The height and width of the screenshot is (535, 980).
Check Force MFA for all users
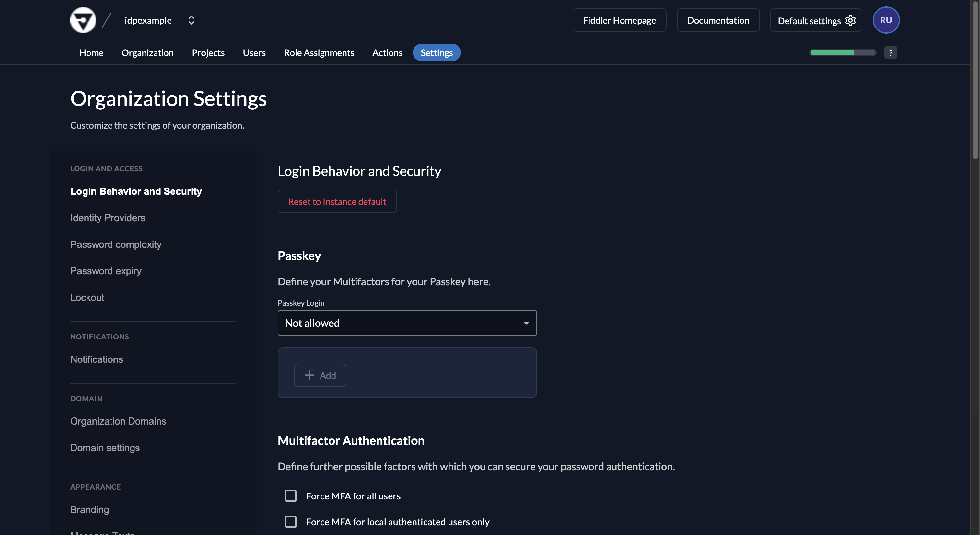coord(291,496)
